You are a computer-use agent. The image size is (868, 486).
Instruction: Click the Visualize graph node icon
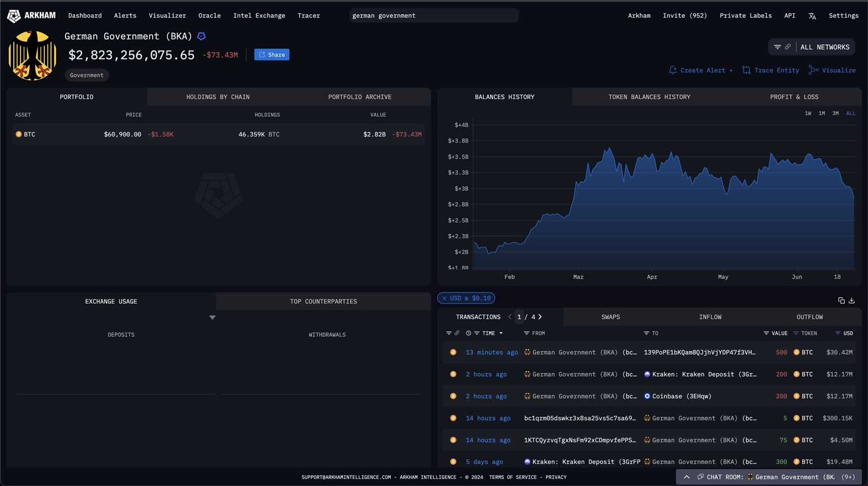click(x=814, y=70)
